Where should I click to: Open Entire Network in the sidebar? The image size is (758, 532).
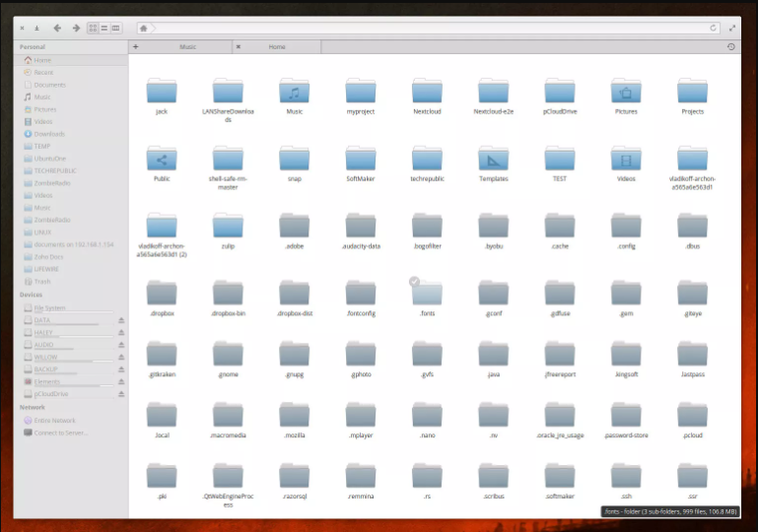click(x=71, y=421)
